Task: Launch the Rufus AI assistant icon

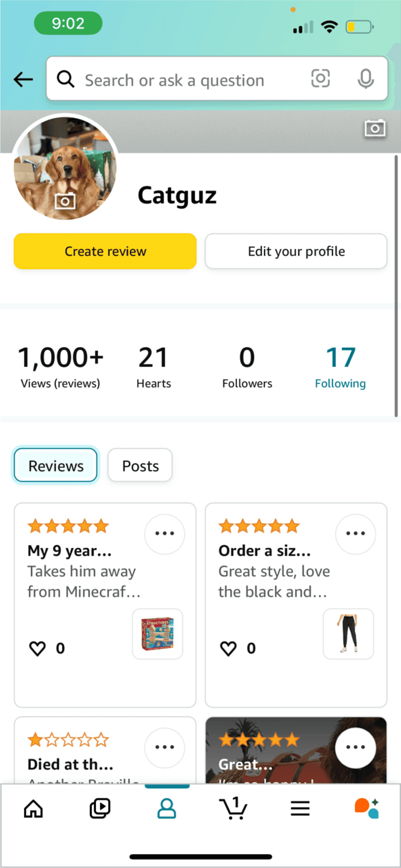Action: pyautogui.click(x=367, y=809)
